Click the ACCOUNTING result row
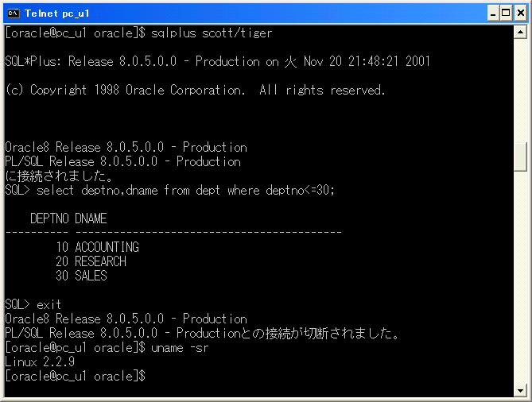This screenshot has height=402, width=532. point(97,247)
